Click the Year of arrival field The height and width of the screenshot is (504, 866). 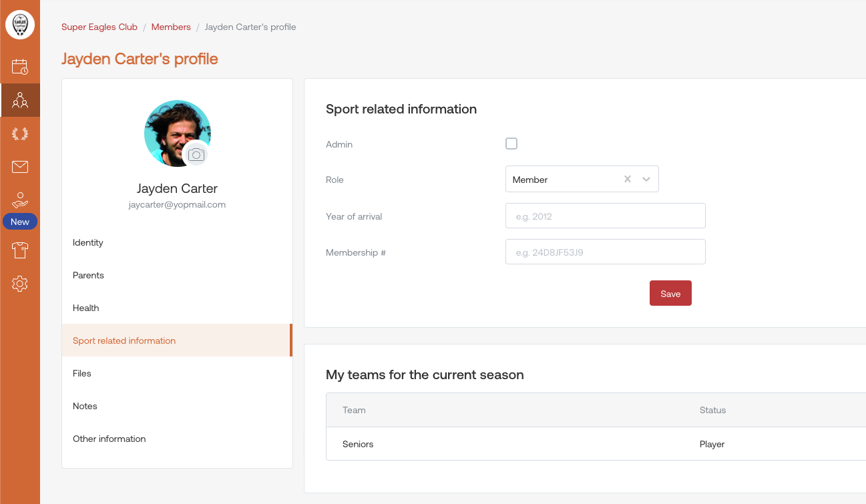pyautogui.click(x=605, y=216)
